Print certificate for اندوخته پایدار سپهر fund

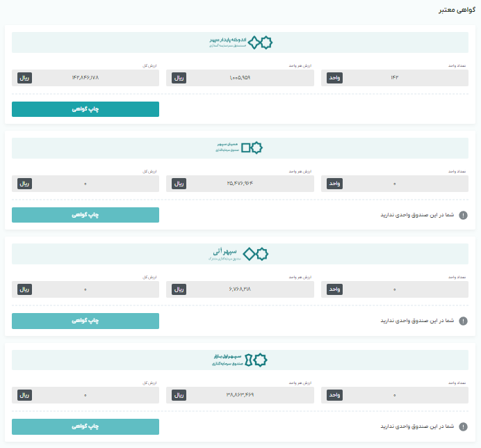pyautogui.click(x=85, y=109)
